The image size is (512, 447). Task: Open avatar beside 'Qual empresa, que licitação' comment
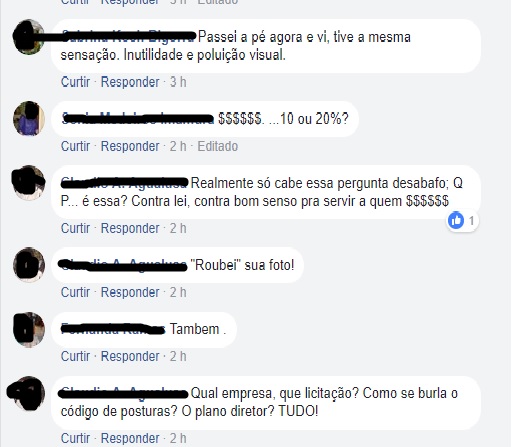pyautogui.click(x=28, y=394)
